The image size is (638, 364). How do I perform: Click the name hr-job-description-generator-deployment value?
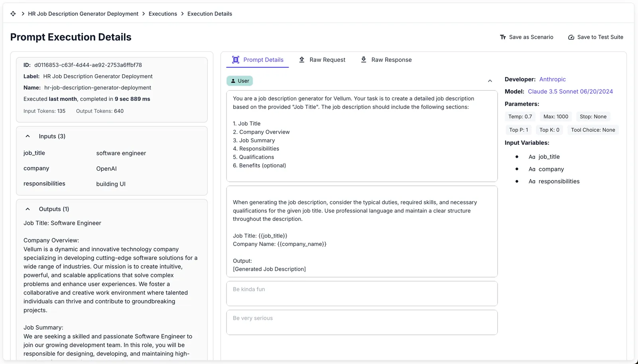[x=98, y=88]
